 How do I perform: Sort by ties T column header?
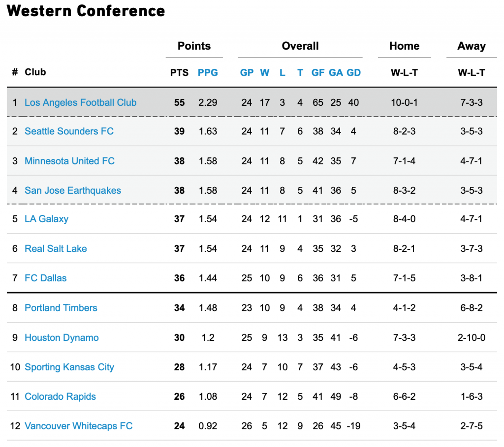pyautogui.click(x=300, y=73)
